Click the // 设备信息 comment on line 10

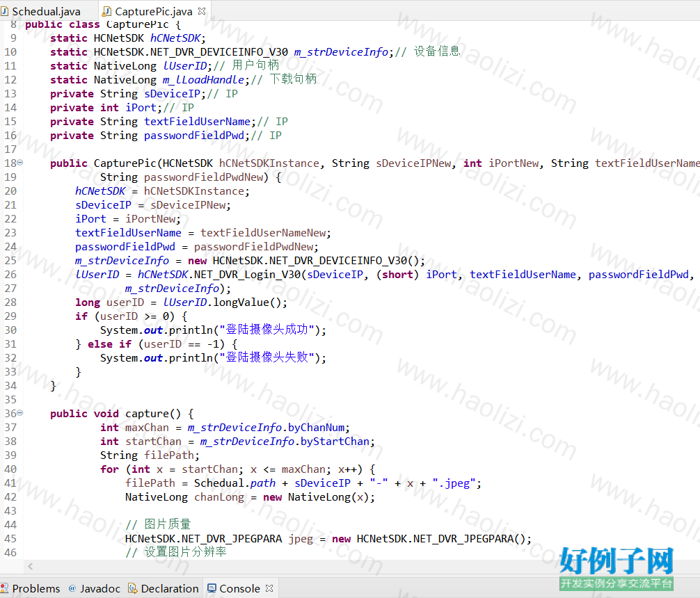click(x=428, y=51)
